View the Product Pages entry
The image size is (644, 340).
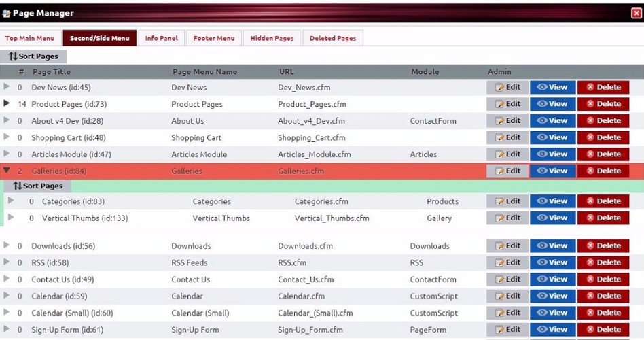click(x=552, y=104)
